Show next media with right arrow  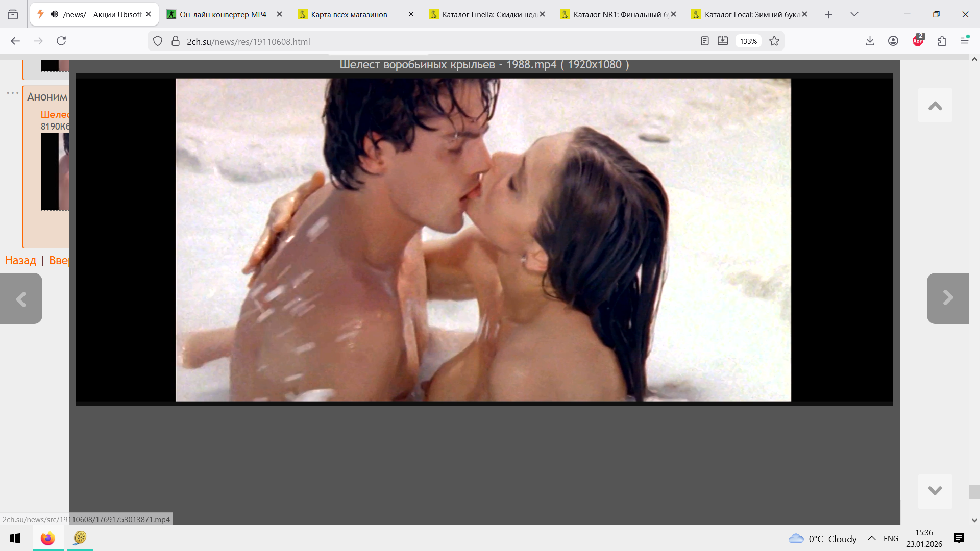pos(948,298)
